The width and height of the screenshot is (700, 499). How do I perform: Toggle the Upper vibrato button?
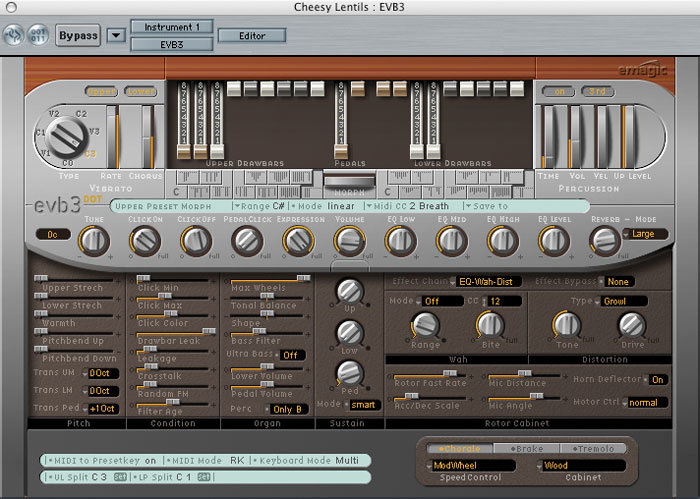tap(102, 91)
